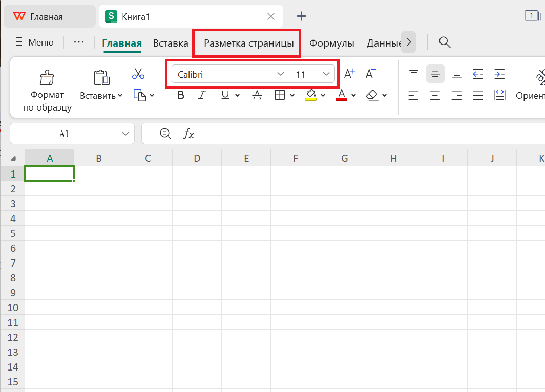The width and height of the screenshot is (545, 392).
Task: Click the cell clear (eraser) icon
Action: (372, 95)
